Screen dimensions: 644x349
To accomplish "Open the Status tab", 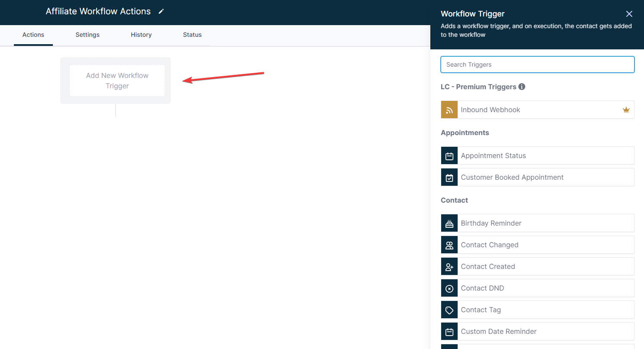I will [192, 35].
